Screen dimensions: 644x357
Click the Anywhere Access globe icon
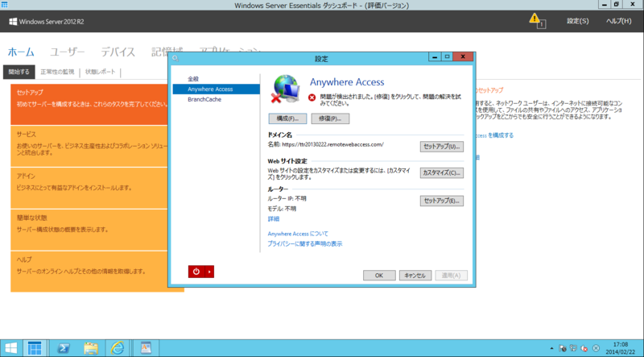286,89
